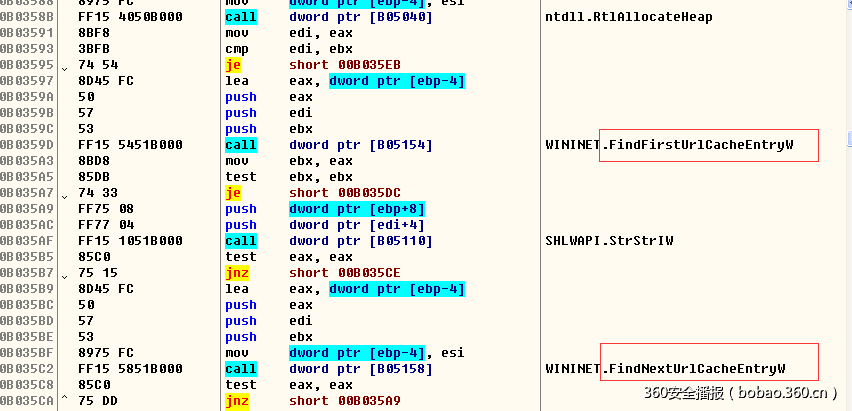Select the call dword ptr [B05158] instruction
The width and height of the screenshot is (852, 411).
click(x=329, y=369)
